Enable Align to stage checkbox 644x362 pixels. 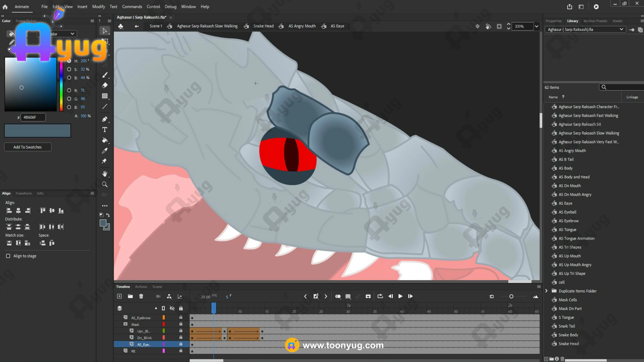click(x=8, y=256)
